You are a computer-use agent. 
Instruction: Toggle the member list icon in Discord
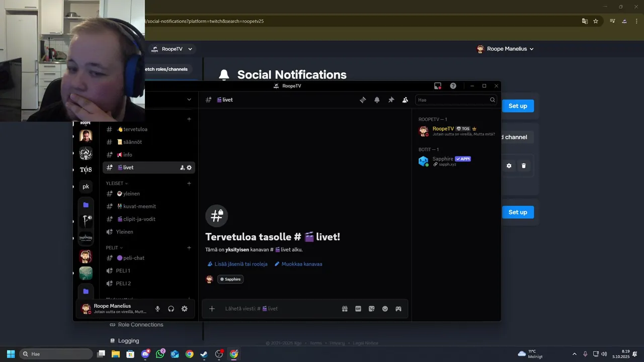coord(405,100)
